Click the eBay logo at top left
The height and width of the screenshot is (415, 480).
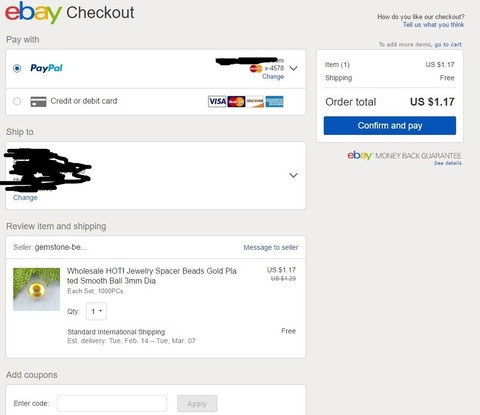click(x=33, y=13)
